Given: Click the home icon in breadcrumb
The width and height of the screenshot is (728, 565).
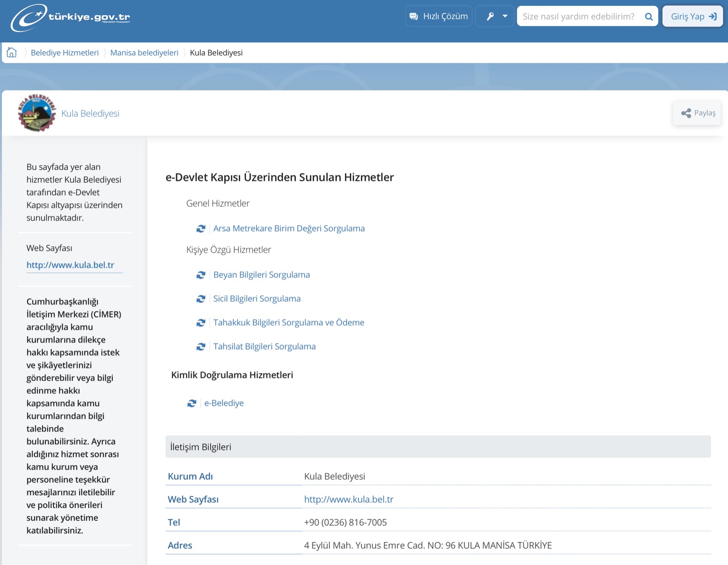Looking at the screenshot, I should pos(12,52).
